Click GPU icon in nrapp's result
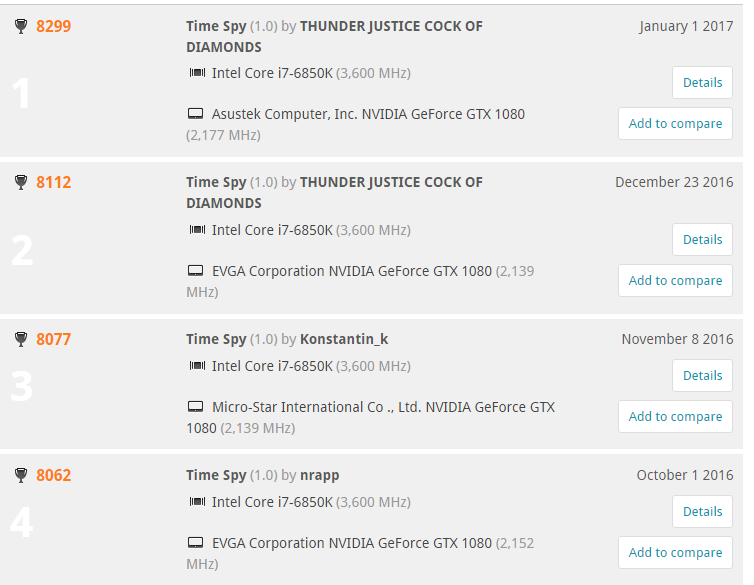754x585 pixels. (195, 543)
